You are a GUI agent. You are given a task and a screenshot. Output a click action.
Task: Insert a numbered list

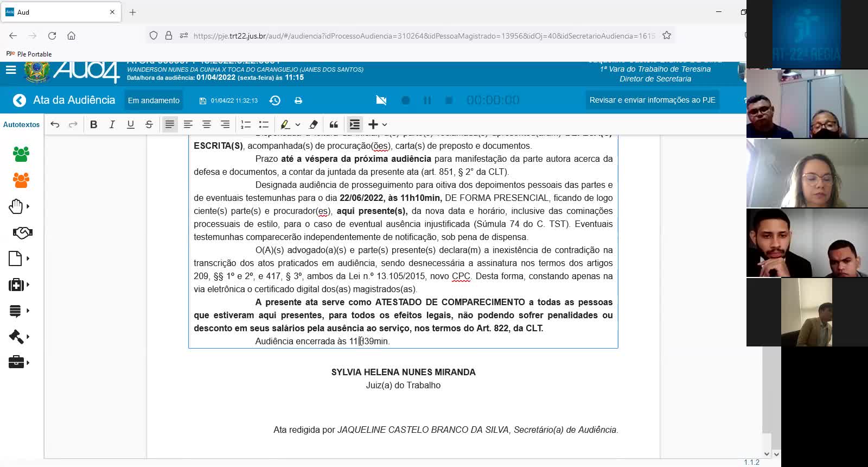(x=246, y=124)
